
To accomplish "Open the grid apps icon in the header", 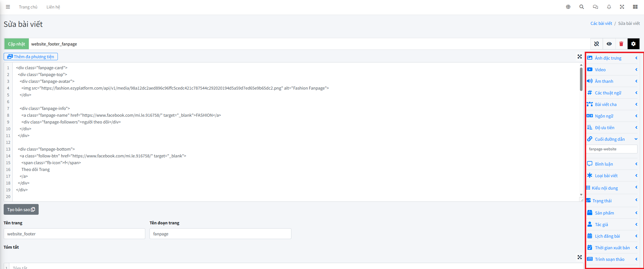I will 635,7.
